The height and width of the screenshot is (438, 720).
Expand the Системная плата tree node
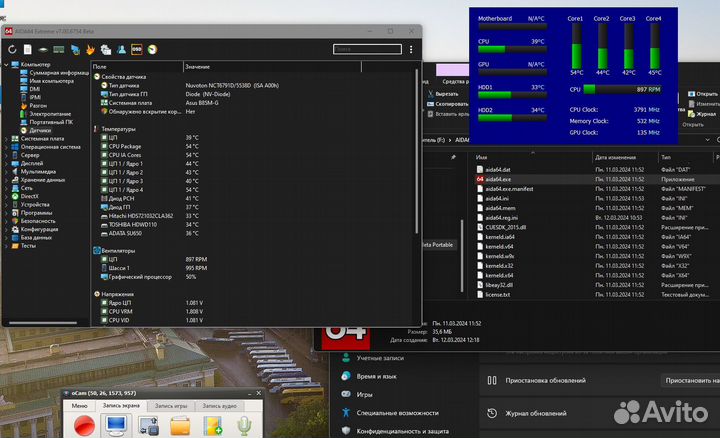[6, 139]
